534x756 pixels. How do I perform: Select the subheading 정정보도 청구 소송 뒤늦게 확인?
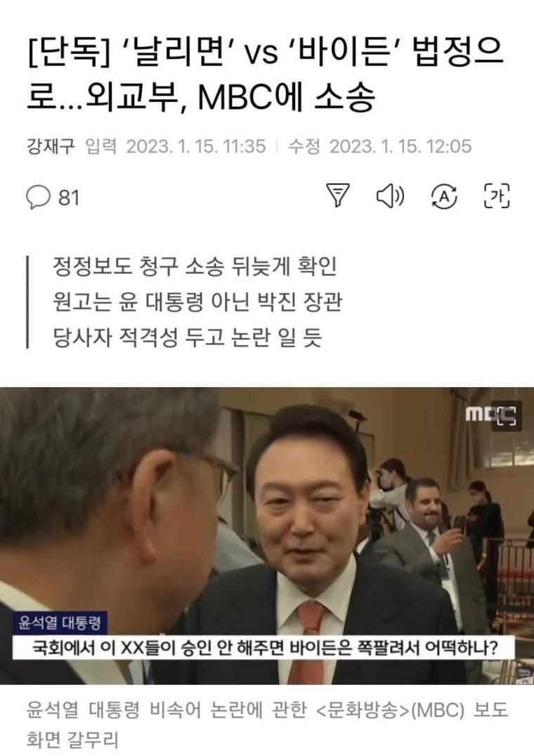[195, 267]
